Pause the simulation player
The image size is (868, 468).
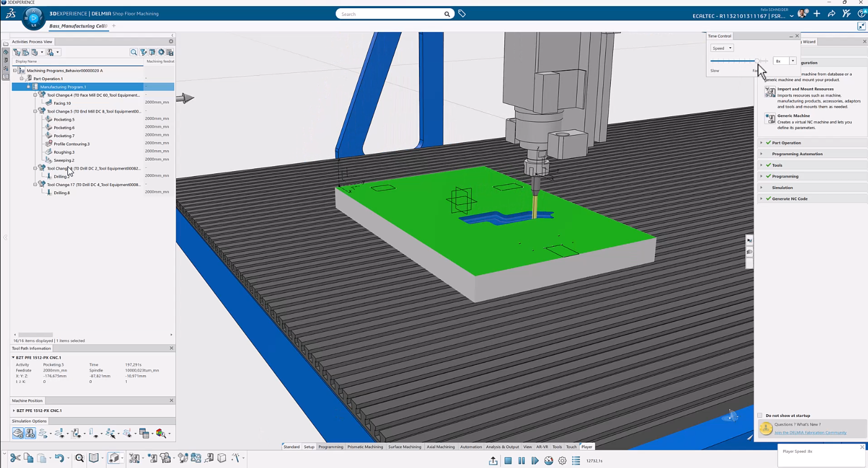point(521,461)
